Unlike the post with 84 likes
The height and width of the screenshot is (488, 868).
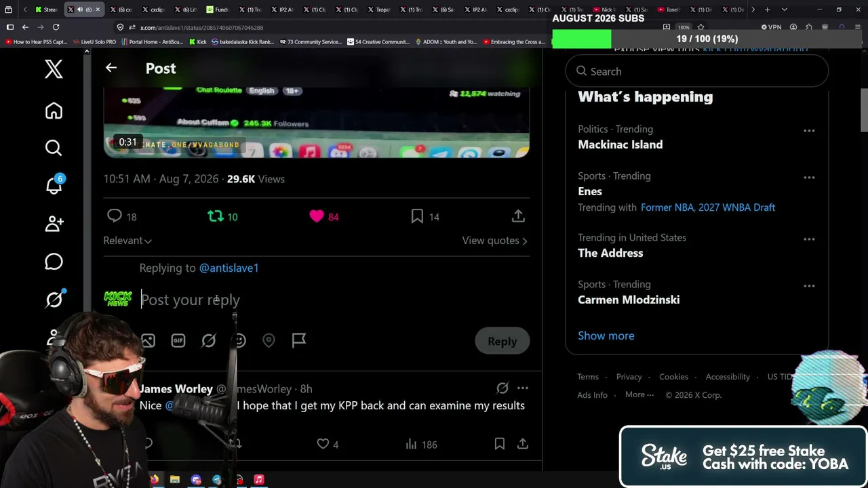pos(317,216)
